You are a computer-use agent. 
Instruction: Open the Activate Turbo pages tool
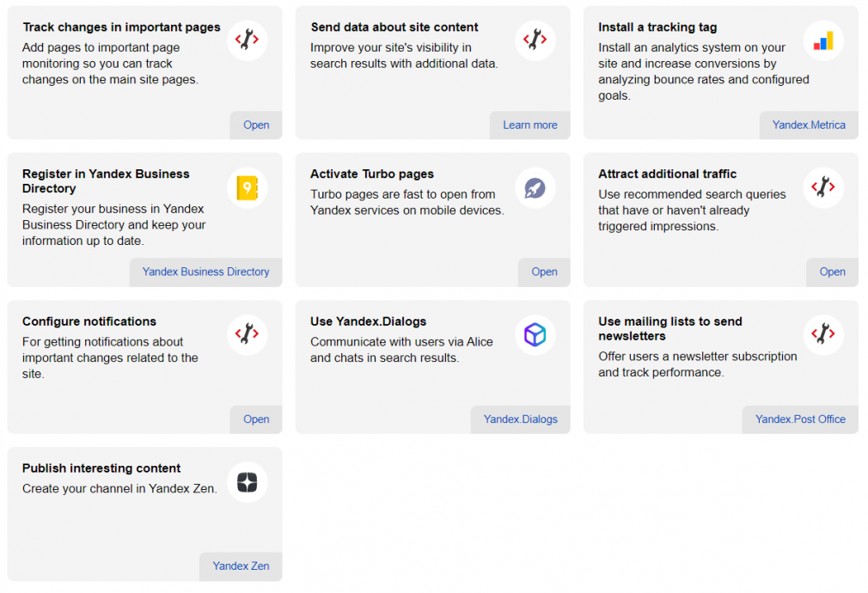point(544,272)
